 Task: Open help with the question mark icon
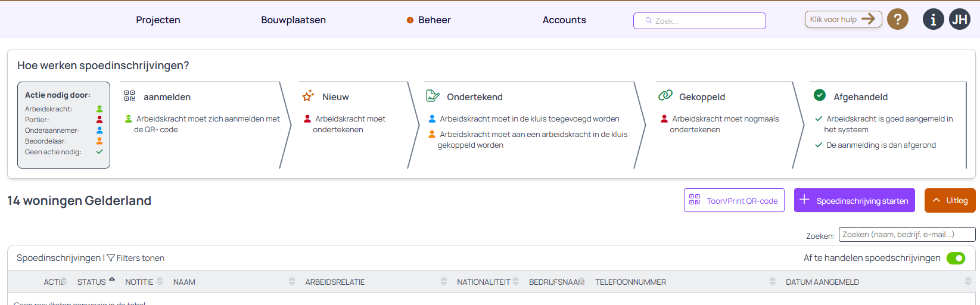click(898, 19)
